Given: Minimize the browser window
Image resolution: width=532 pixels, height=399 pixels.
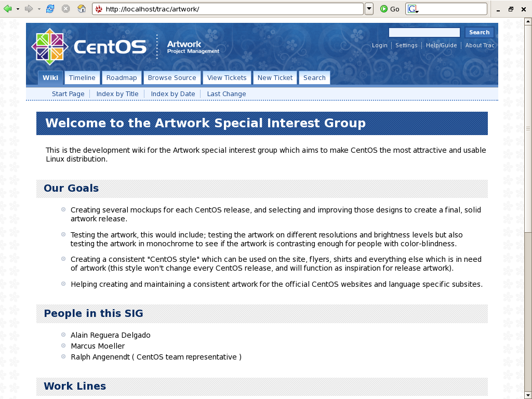Looking at the screenshot, I should point(498,10).
